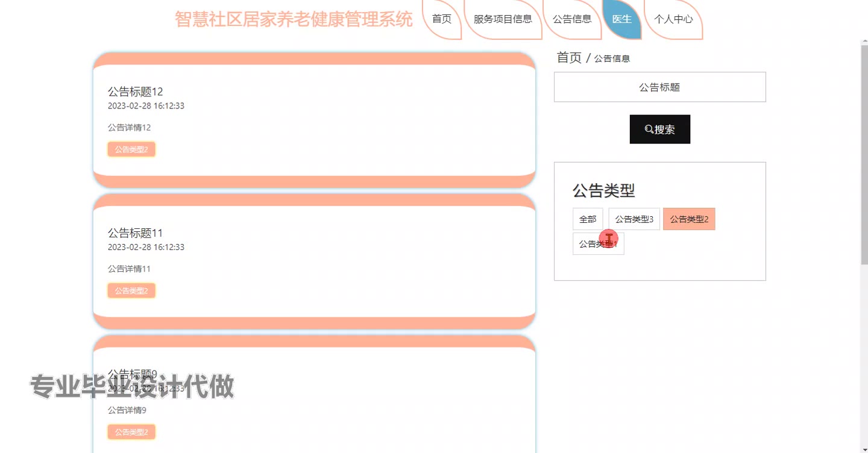868x453 pixels.
Task: Click the 首页 breadcrumb link
Action: tap(569, 58)
